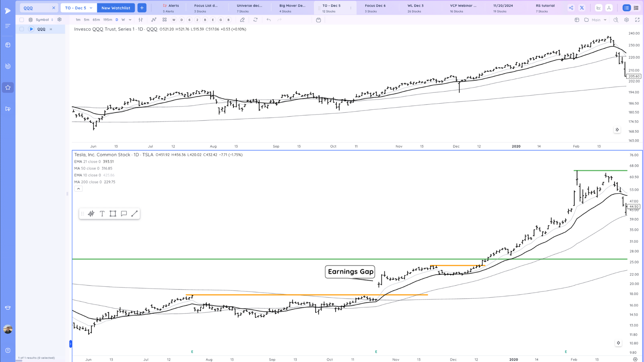Open the chart type bars icon

pos(141,20)
